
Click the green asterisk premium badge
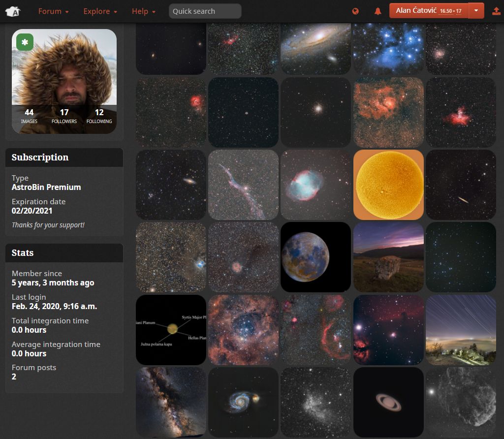coord(25,42)
